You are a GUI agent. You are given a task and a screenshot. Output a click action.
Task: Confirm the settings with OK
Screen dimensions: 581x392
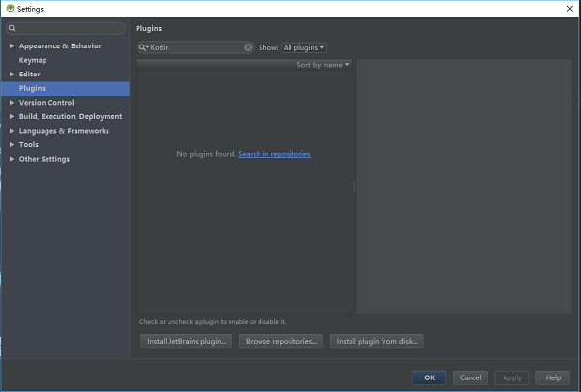(x=428, y=377)
